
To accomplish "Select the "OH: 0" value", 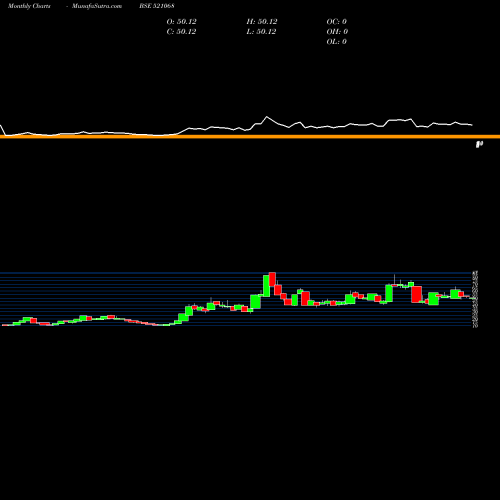I will [x=337, y=31].
